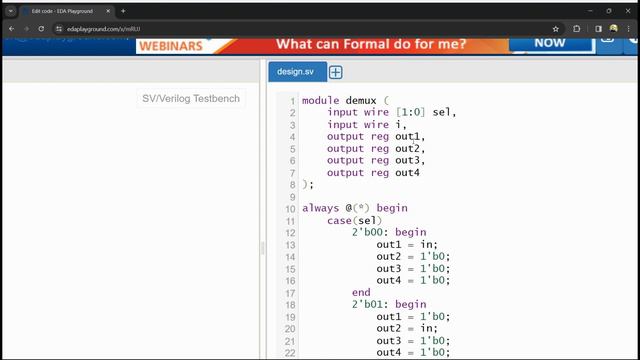
Task: Click 'output reg out3,' on line 6
Action: point(376,160)
